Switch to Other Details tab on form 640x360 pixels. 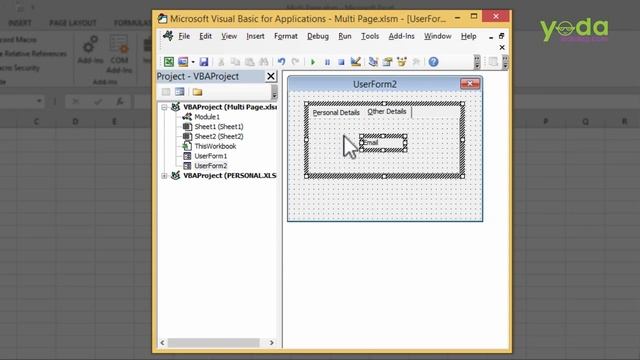(387, 112)
